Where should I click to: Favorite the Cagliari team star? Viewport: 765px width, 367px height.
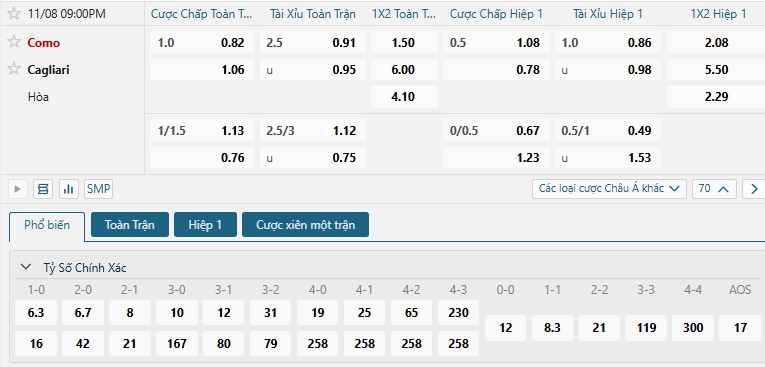[14, 69]
